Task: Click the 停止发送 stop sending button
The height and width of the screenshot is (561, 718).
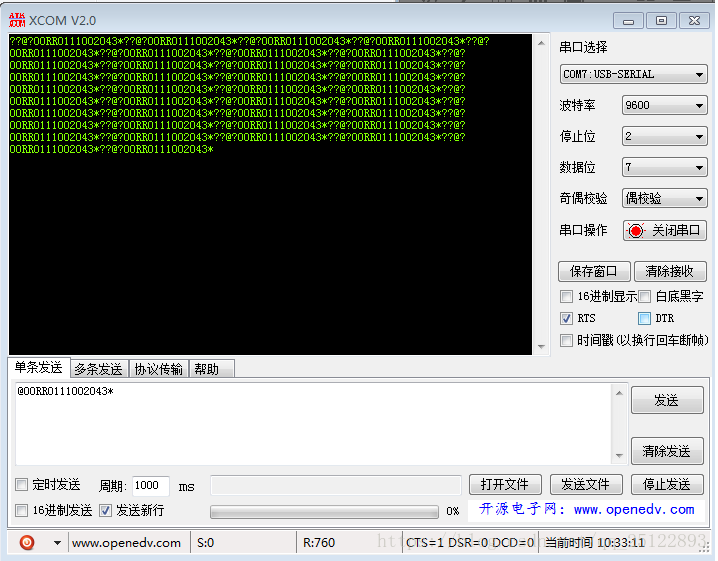Action: tap(667, 485)
